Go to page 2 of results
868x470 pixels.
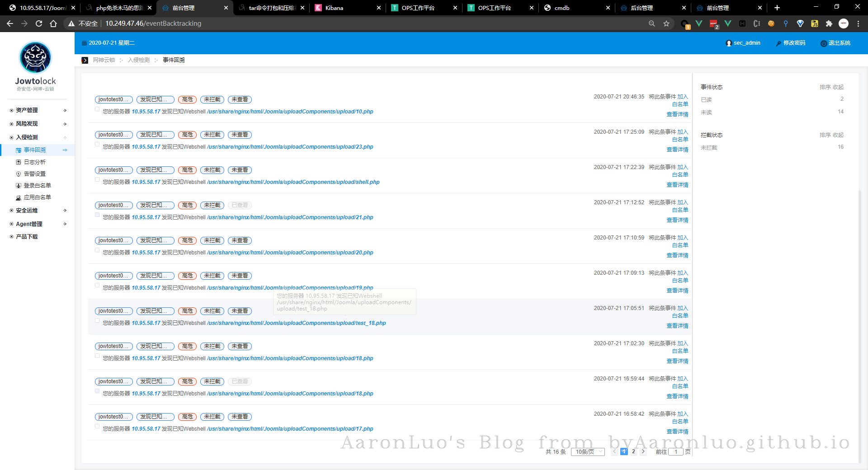[633, 451]
